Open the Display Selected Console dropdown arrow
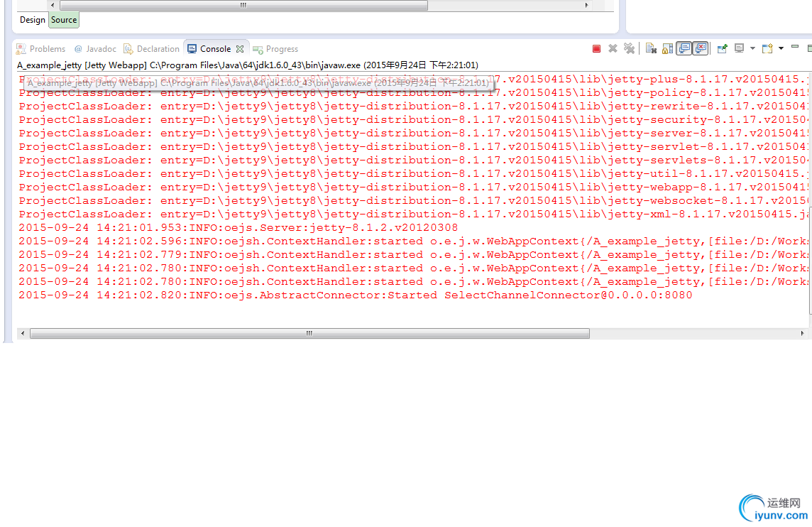 [752, 49]
